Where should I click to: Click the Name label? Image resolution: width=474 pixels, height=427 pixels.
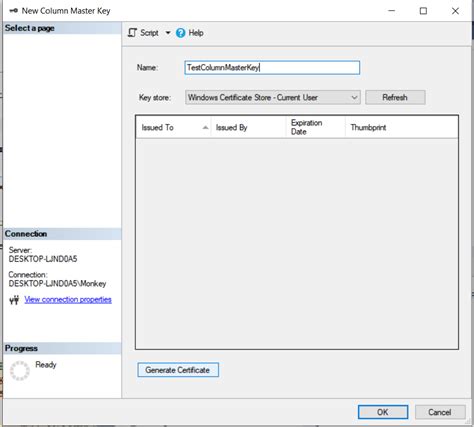(147, 68)
